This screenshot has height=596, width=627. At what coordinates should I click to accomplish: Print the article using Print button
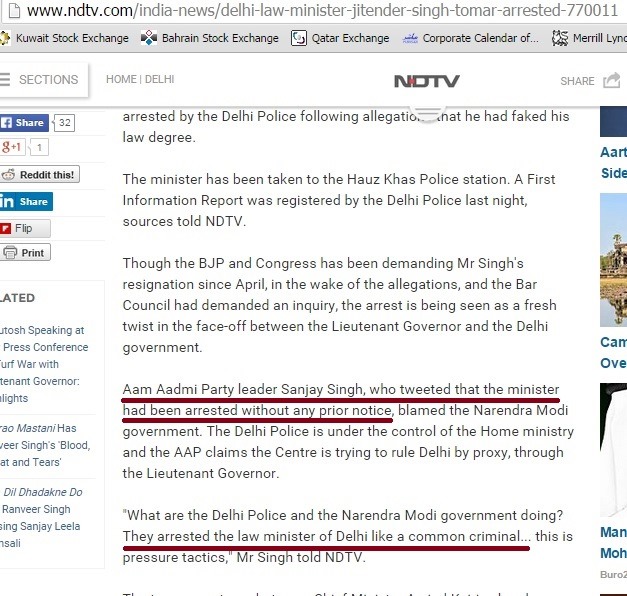pos(25,252)
